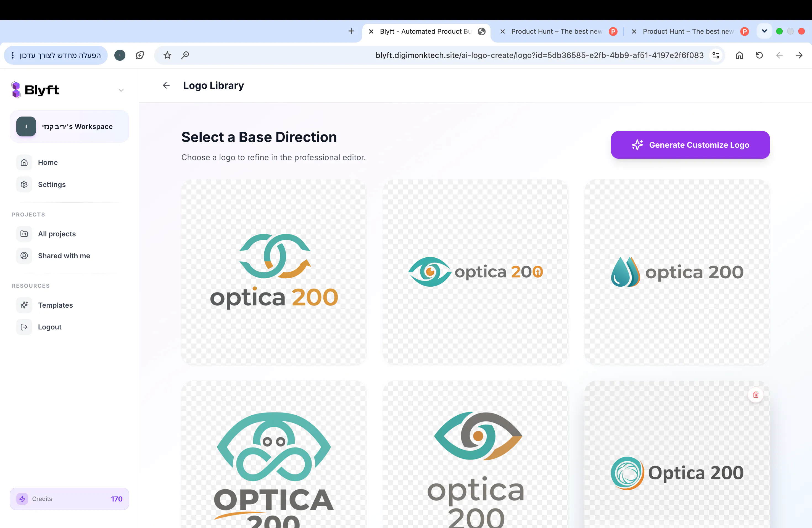Open site settings icon in address bar
The height and width of the screenshot is (528, 812).
[716, 55]
